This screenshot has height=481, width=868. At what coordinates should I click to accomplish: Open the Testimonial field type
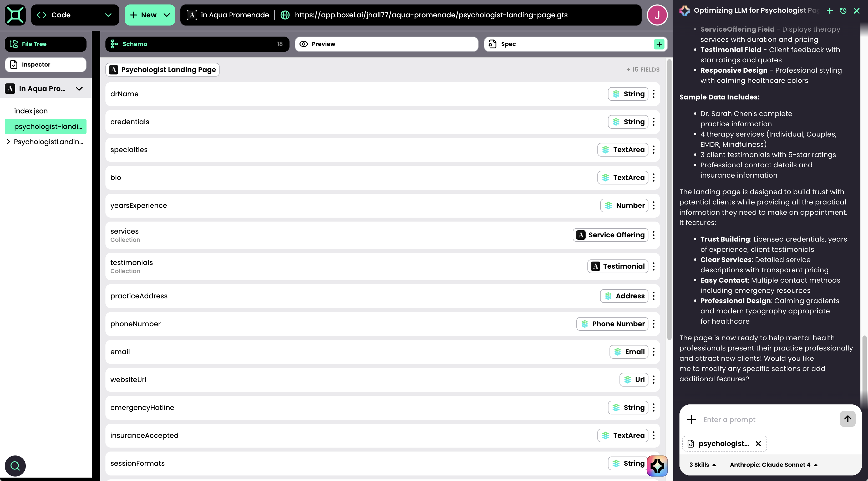tap(618, 266)
